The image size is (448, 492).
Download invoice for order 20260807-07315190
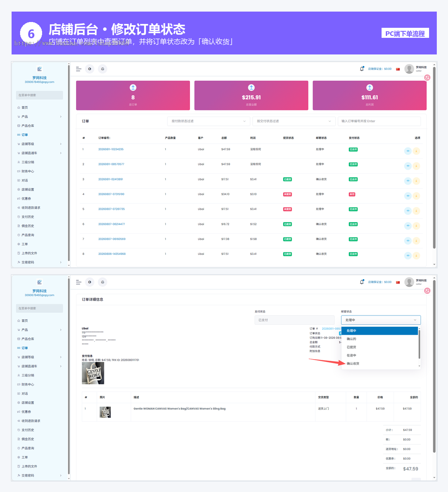pyautogui.click(x=416, y=196)
